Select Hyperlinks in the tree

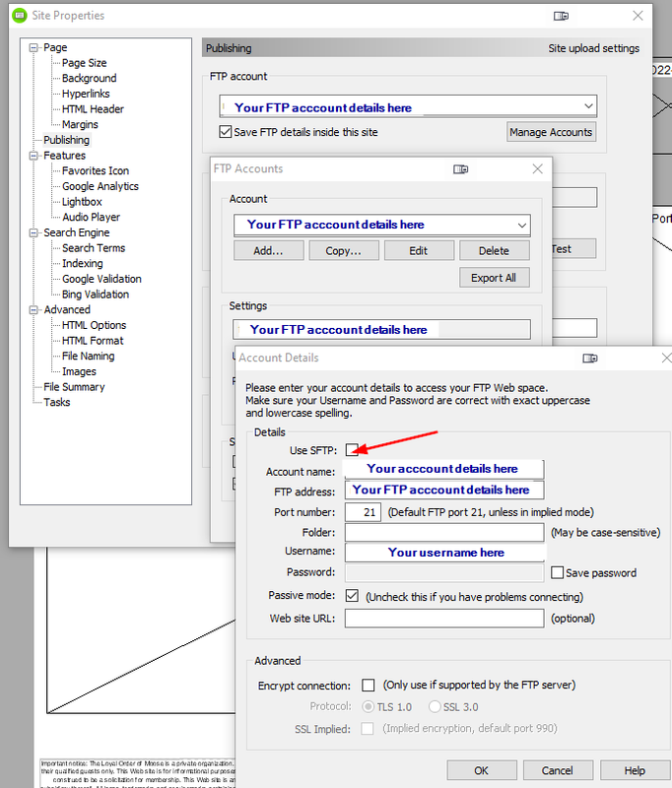click(86, 94)
